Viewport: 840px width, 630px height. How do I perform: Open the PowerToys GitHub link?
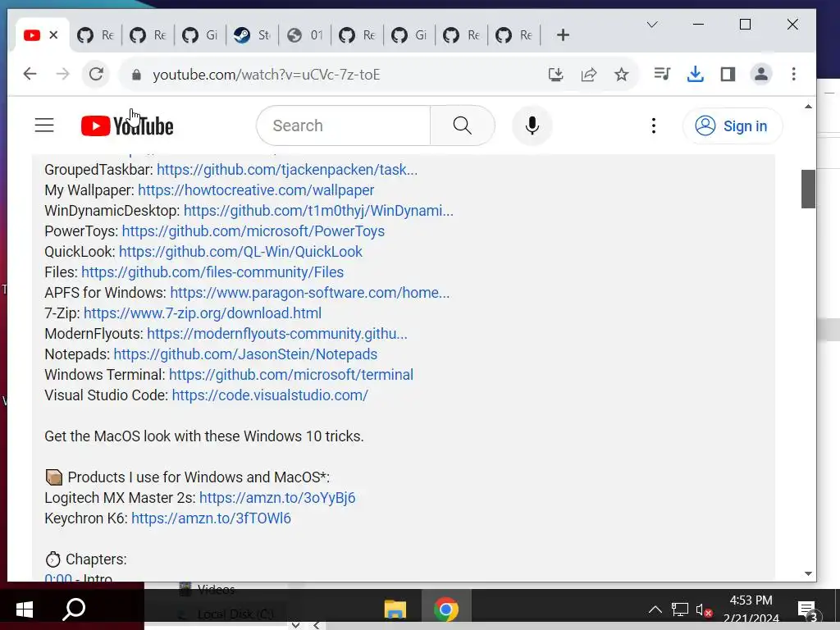(253, 231)
